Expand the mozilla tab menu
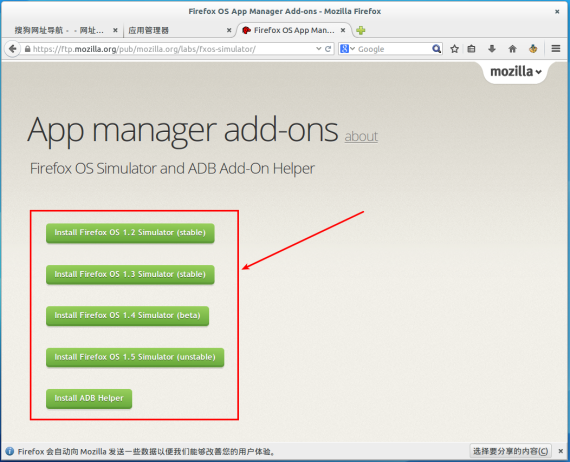Viewport: 570px width, 462px height. pyautogui.click(x=515, y=72)
